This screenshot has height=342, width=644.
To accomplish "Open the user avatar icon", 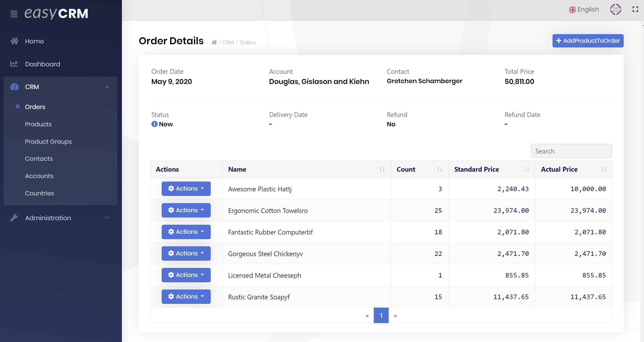I will pos(615,9).
